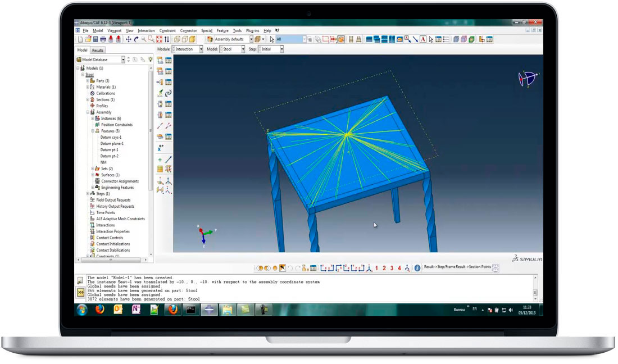Toggle undo-view highlighted cursor icon
Viewport: 618px width, 364px height.
[x=282, y=268]
